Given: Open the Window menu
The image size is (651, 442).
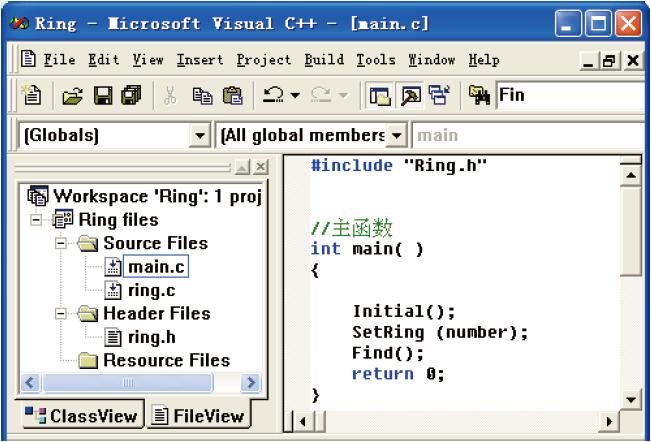Looking at the screenshot, I should coord(432,60).
